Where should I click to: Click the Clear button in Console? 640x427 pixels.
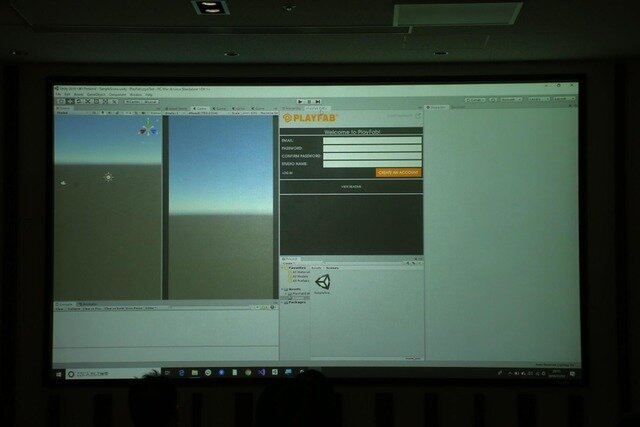coord(59,309)
